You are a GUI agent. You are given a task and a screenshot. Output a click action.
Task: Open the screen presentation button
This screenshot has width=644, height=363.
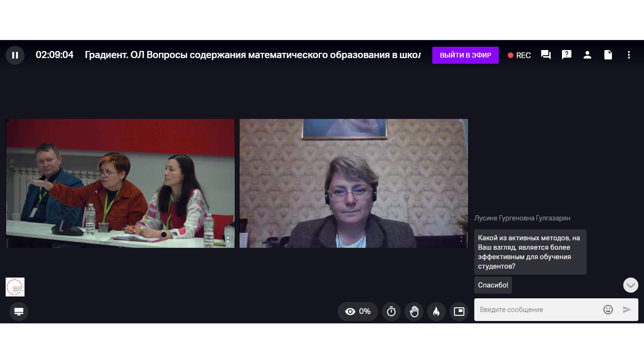point(19,312)
